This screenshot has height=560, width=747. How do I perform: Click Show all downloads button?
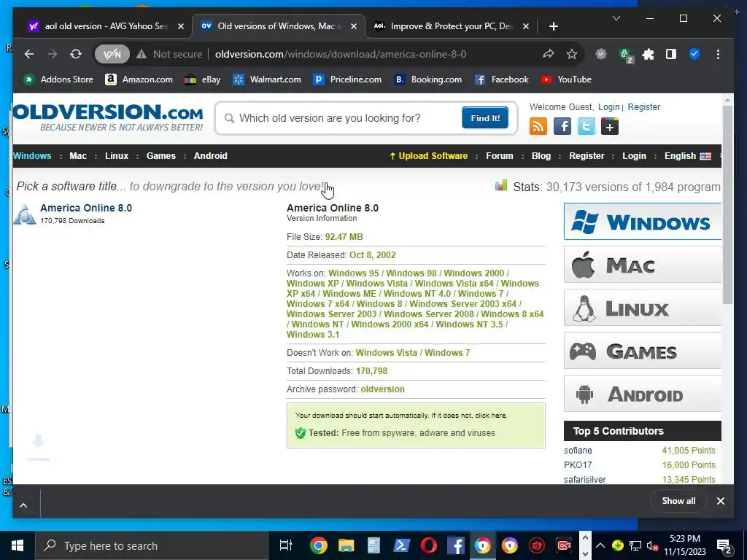click(678, 501)
